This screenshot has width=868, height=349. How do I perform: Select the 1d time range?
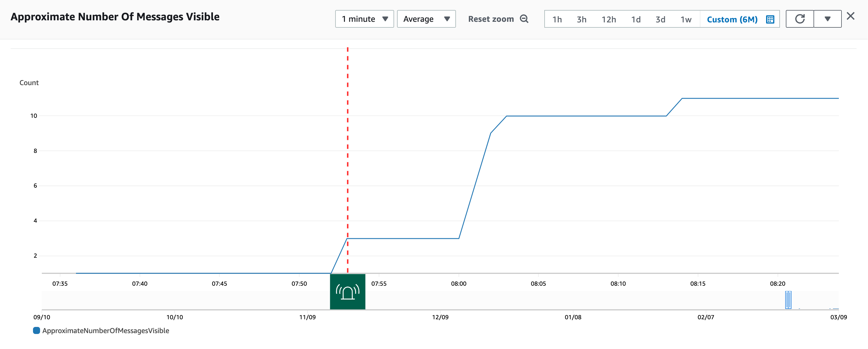636,19
